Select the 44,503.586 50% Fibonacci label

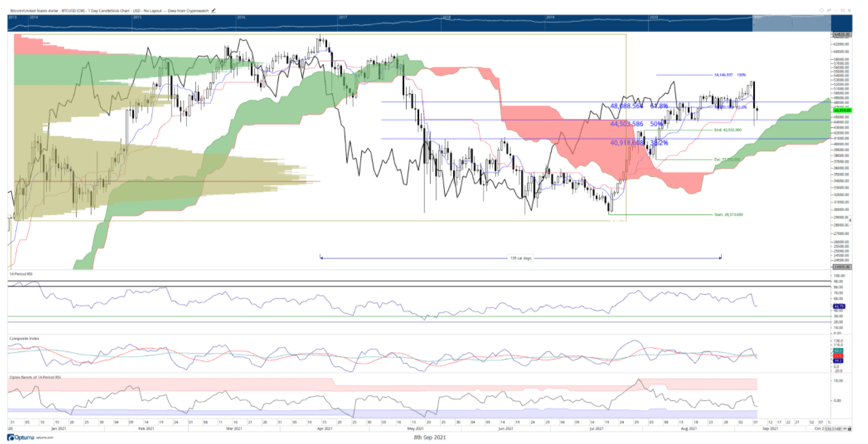coord(637,124)
